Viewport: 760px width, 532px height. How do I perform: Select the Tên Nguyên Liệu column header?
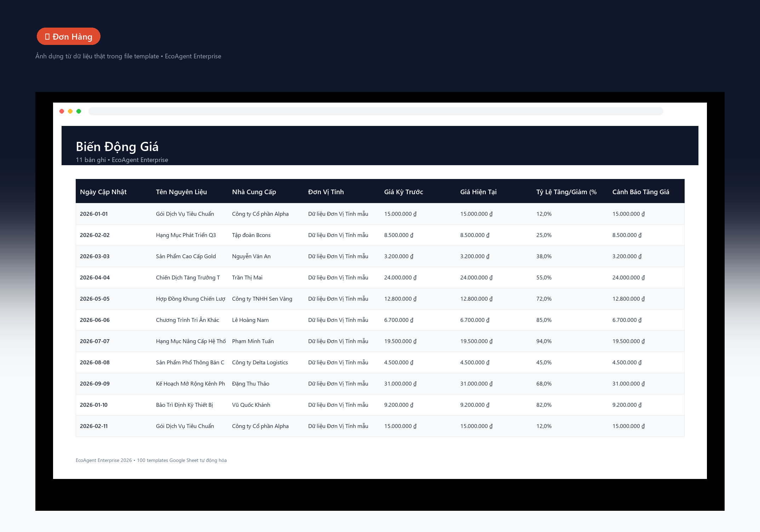181,192
